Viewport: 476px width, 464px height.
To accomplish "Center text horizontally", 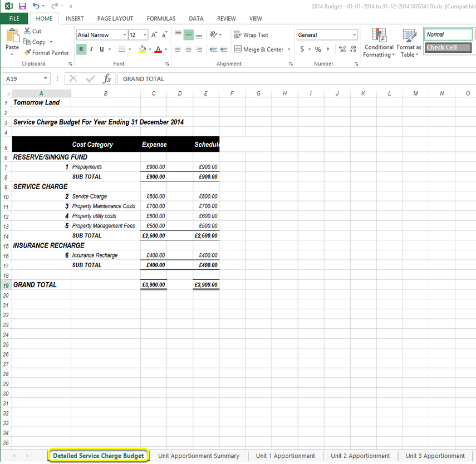I will coord(189,49).
